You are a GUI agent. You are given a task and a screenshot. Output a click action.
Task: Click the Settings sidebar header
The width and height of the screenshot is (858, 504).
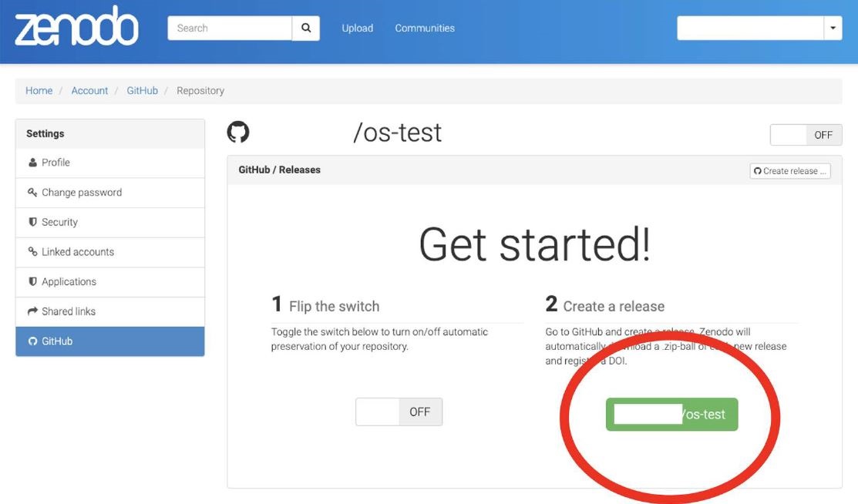(110, 133)
